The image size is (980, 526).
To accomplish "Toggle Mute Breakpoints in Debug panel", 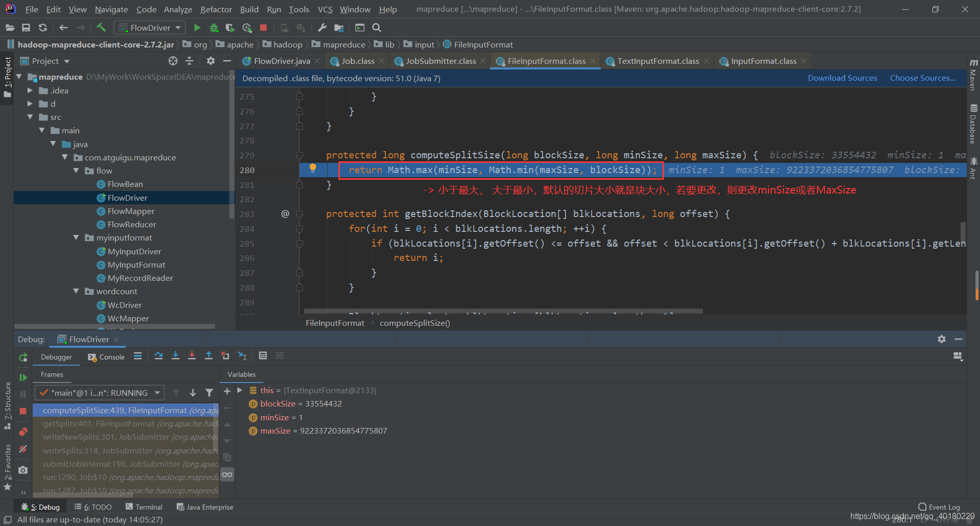I will click(23, 449).
